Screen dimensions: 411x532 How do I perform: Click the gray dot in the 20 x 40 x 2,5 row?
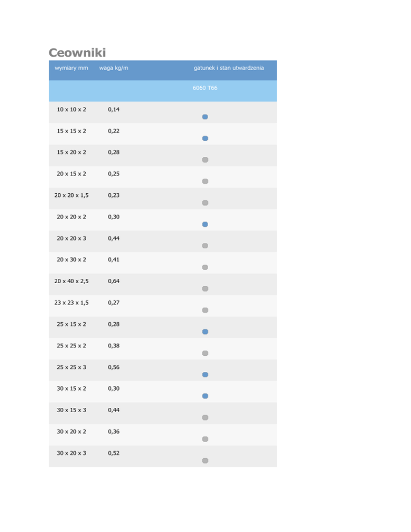pyautogui.click(x=205, y=288)
